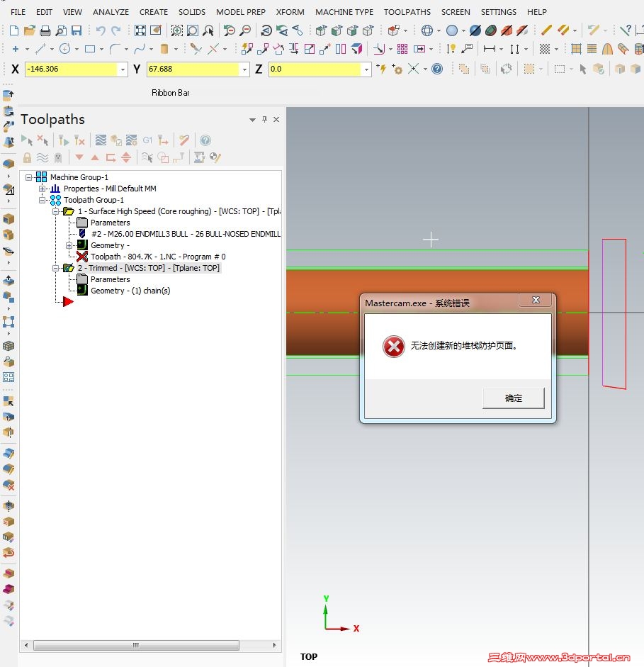Toggle toolpath display wave icon
Image resolution: width=644 pixels, height=667 pixels.
[x=43, y=158]
